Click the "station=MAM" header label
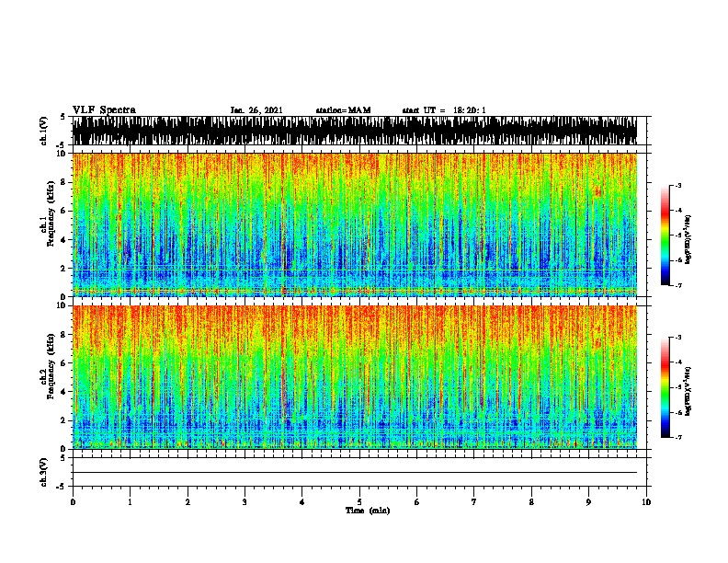The image size is (728, 563). (343, 110)
